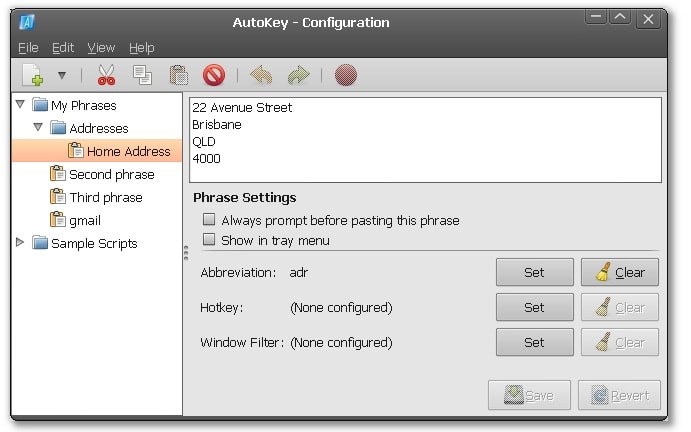The width and height of the screenshot is (691, 432).
Task: Click the Revert button
Action: pos(619,395)
